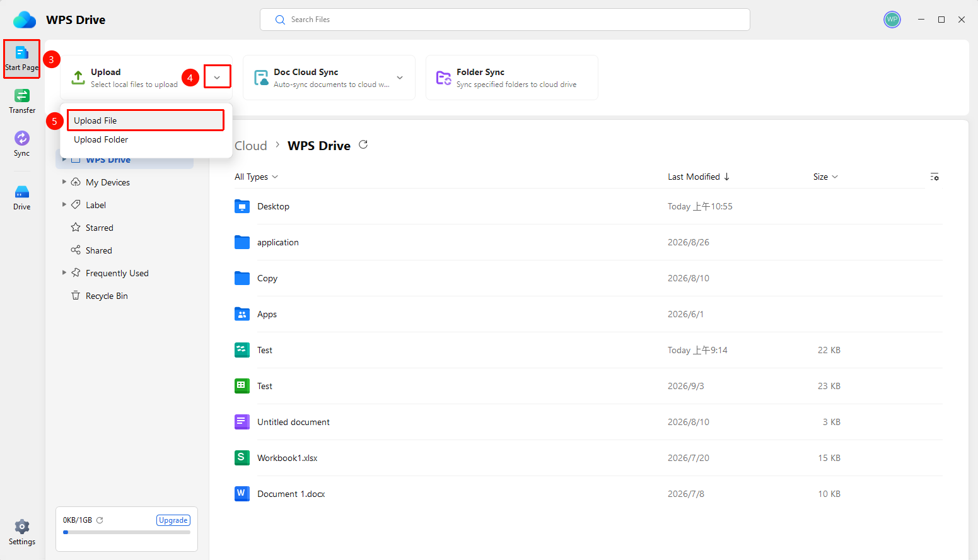978x560 pixels.
Task: Click the user avatar icon
Action: click(x=892, y=20)
